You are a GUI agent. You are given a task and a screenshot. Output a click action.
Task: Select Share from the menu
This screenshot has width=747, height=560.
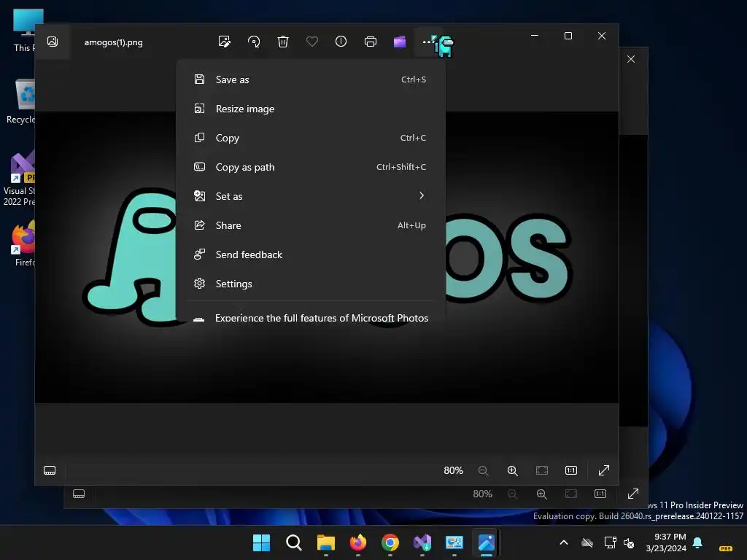click(x=310, y=225)
